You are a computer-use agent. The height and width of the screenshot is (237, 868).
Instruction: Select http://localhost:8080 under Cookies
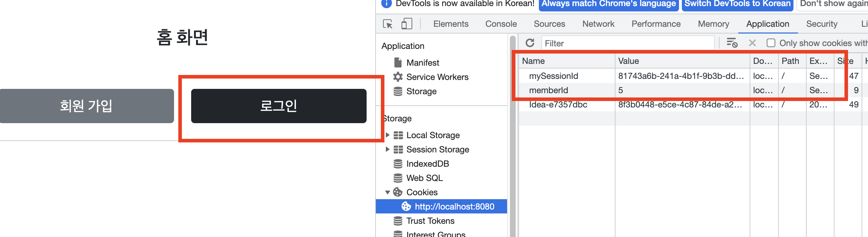click(x=441, y=206)
